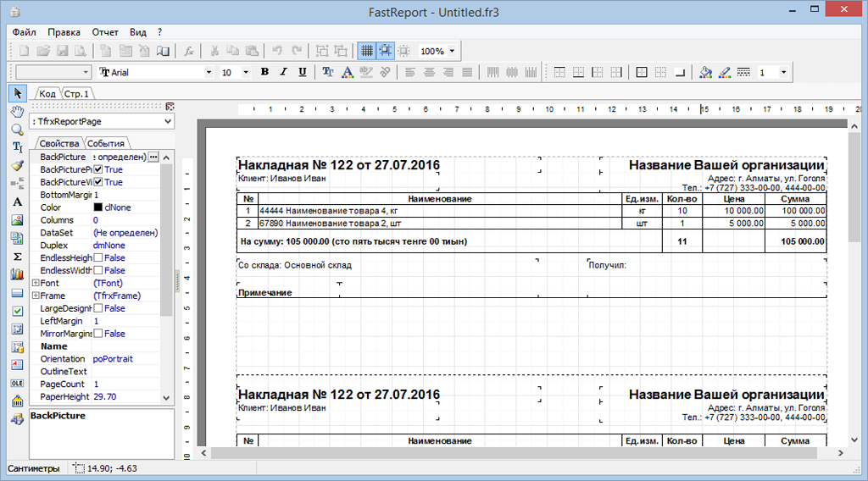Enable the EndlessHeight property checkbox
Image resolution: width=868 pixels, height=481 pixels.
[x=97, y=258]
